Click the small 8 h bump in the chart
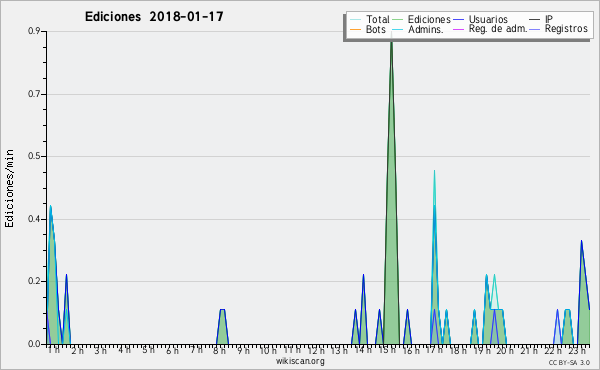Image resolution: width=600 pixels, height=370 pixels. pyautogui.click(x=222, y=327)
